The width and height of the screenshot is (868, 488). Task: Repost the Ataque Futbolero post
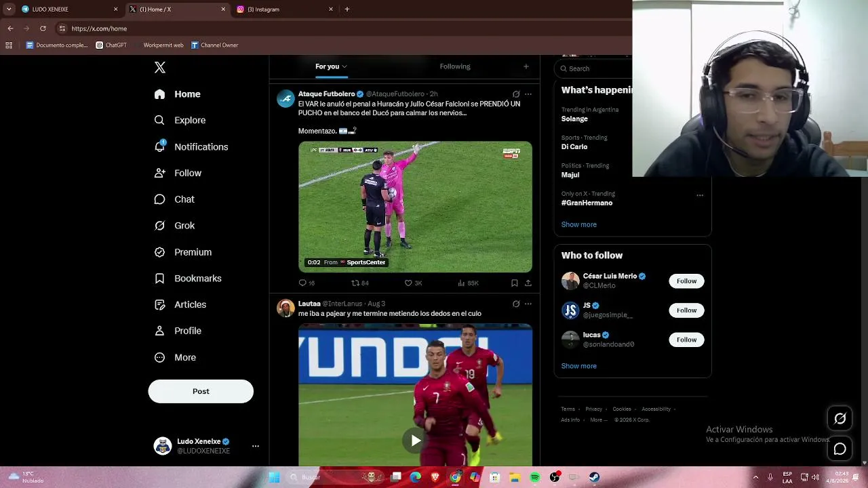[360, 283]
